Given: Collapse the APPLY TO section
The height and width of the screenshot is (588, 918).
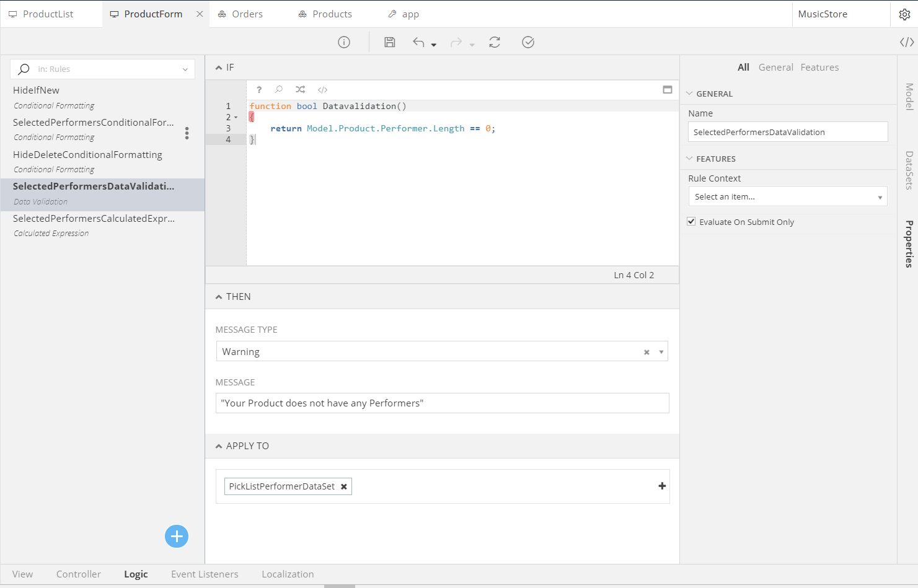Looking at the screenshot, I should [219, 446].
